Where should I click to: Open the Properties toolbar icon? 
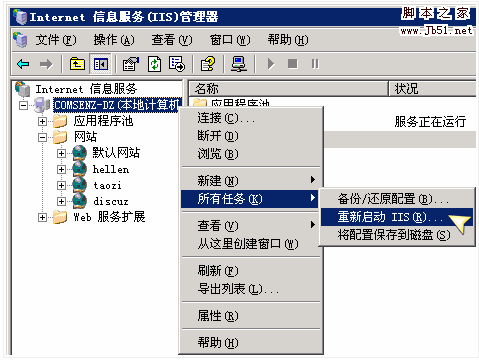pos(130,64)
